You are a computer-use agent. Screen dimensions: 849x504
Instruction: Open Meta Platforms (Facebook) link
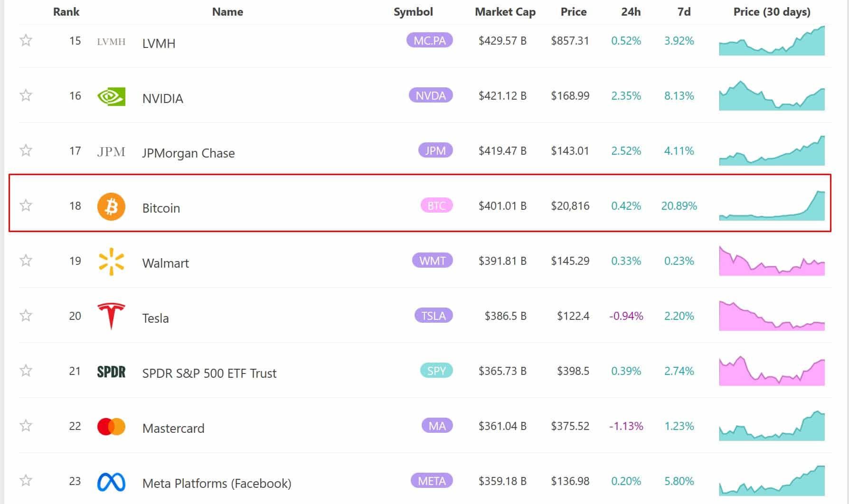click(x=217, y=483)
